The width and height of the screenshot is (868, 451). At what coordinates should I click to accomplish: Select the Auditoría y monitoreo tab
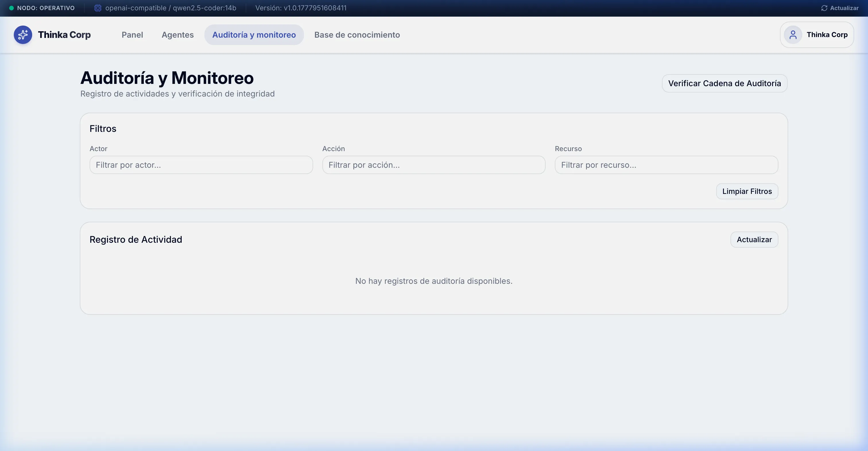pyautogui.click(x=254, y=35)
